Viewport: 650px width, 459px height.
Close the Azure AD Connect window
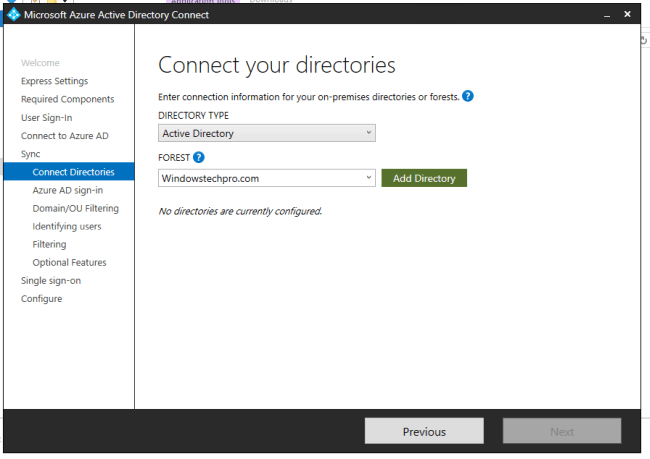tap(627, 14)
